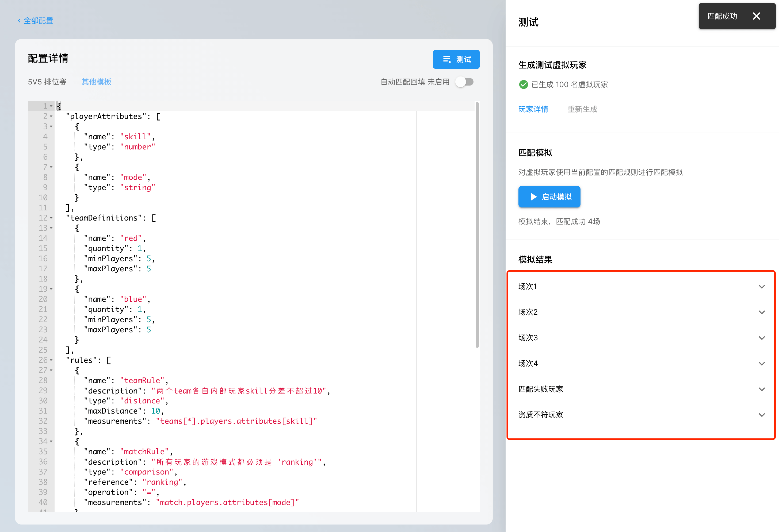Image resolution: width=779 pixels, height=532 pixels.
Task: Collapse fold arrow at line 12 teamDefinitions
Action: [51, 218]
